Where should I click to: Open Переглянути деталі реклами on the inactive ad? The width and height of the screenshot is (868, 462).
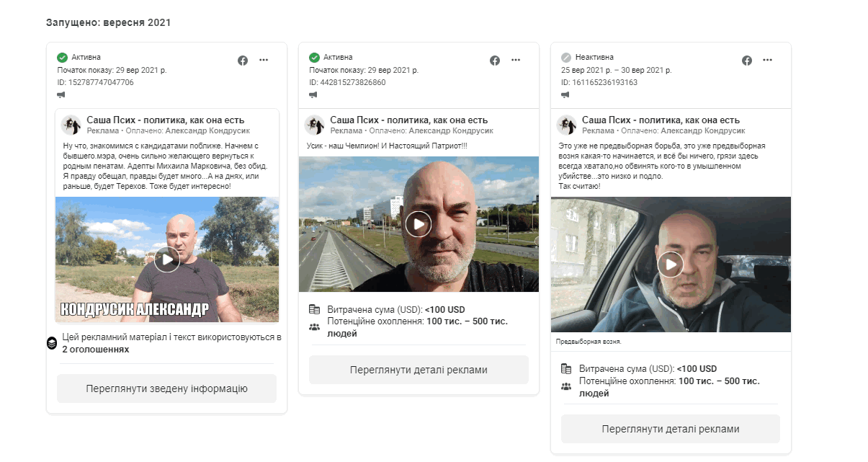(x=671, y=429)
